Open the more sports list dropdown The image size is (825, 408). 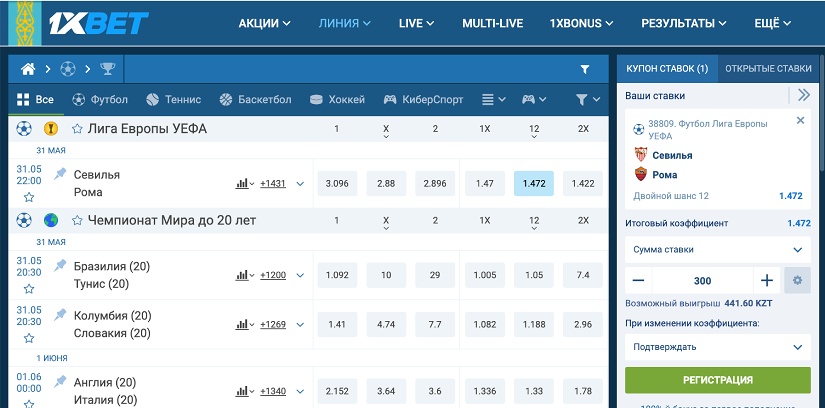click(x=494, y=99)
